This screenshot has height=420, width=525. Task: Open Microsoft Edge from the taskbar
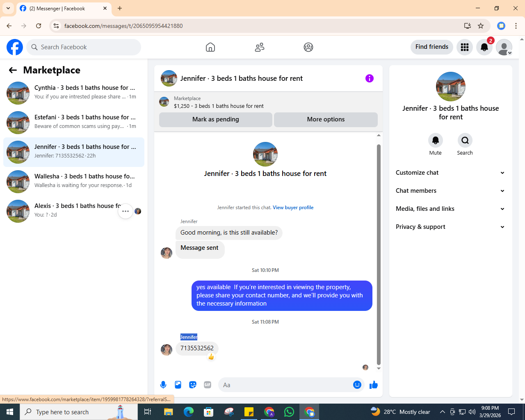pos(189,412)
